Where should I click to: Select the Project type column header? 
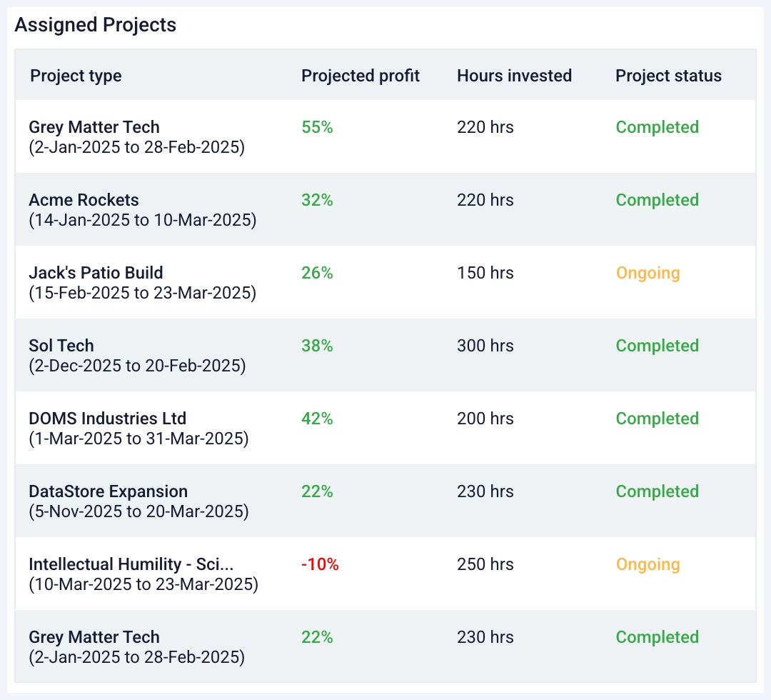[x=76, y=75]
